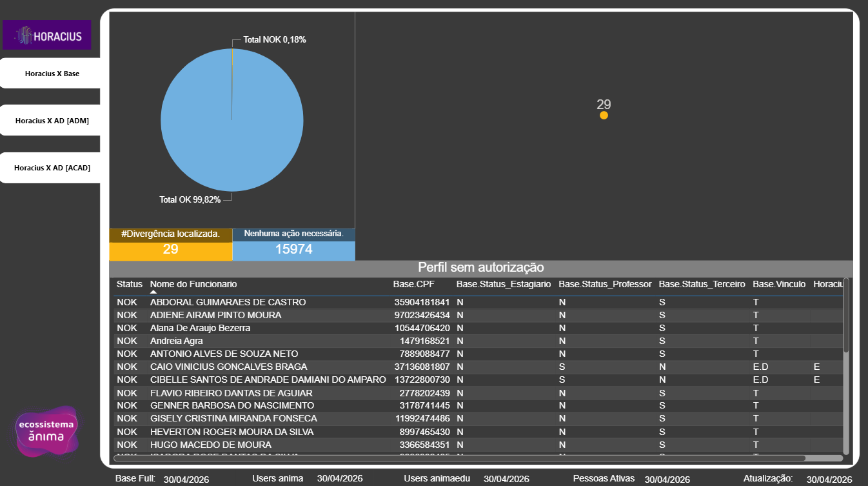
Task: Click CPF cell 37136081807
Action: point(422,367)
